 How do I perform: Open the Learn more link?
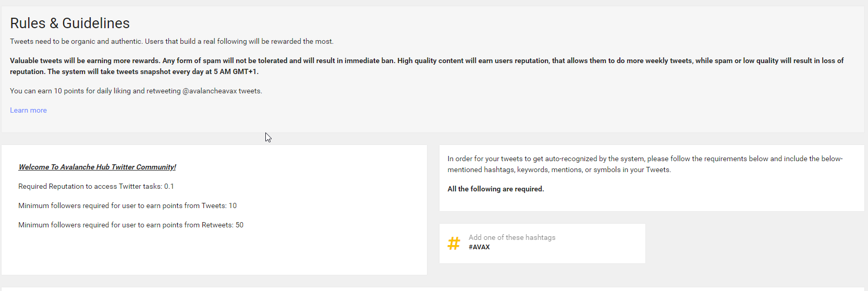tap(28, 110)
